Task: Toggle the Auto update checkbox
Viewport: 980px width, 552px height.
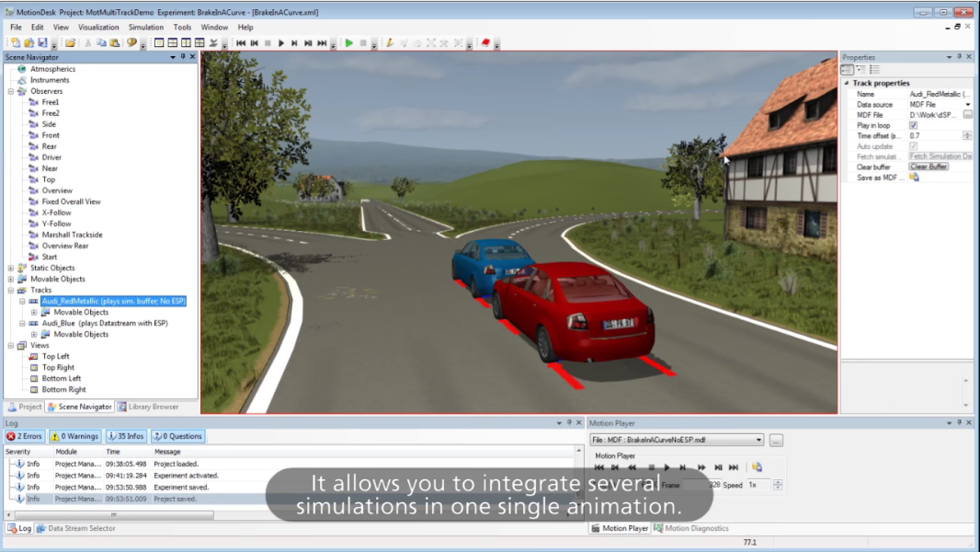Action: 913,146
